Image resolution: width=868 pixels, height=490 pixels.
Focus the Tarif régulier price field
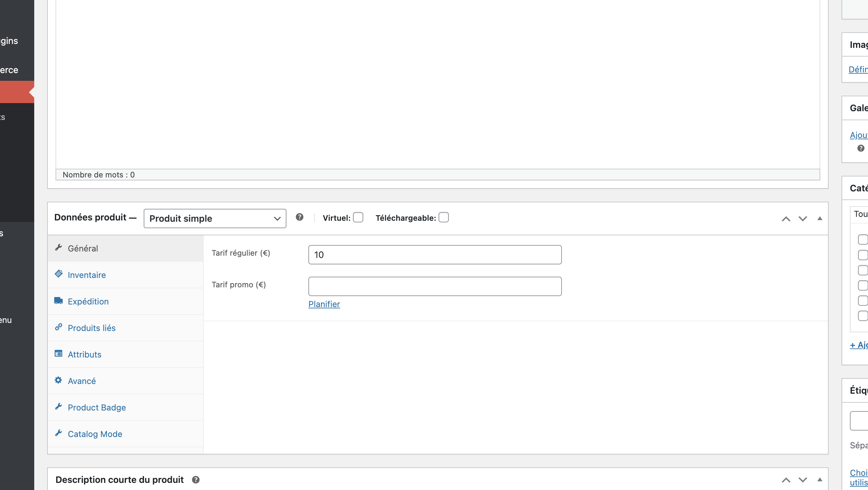(x=435, y=255)
